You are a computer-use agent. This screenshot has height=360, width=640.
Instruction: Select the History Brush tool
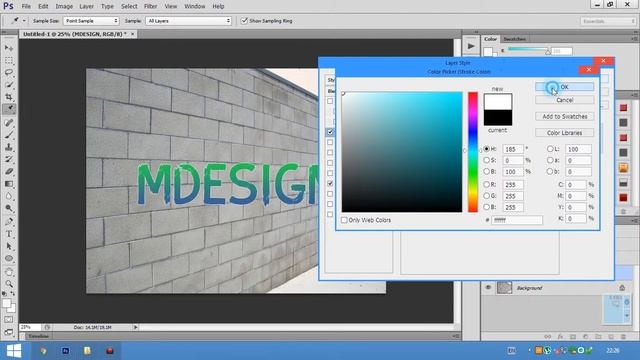tap(9, 159)
